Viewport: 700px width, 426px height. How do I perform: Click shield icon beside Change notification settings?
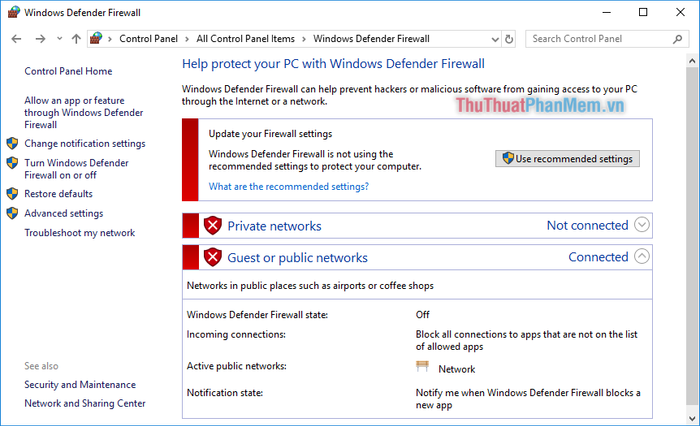[x=12, y=143]
